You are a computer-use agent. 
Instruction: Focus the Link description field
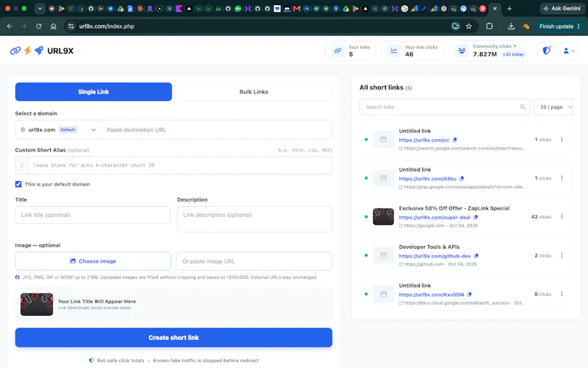[254, 219]
